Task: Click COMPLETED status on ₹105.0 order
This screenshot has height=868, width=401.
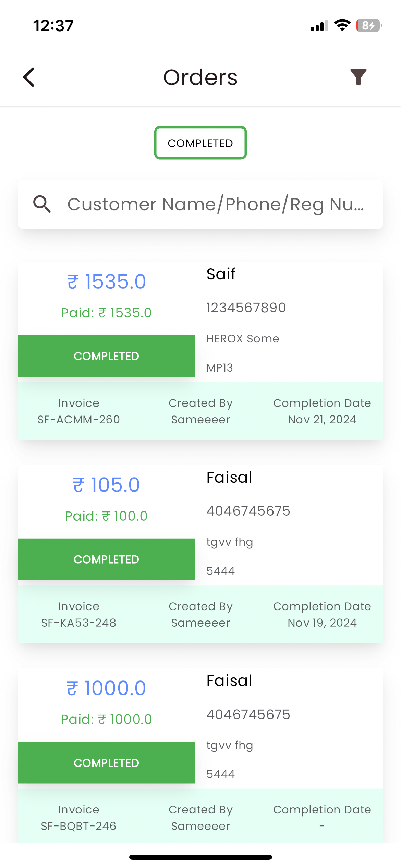Action: 106,559
